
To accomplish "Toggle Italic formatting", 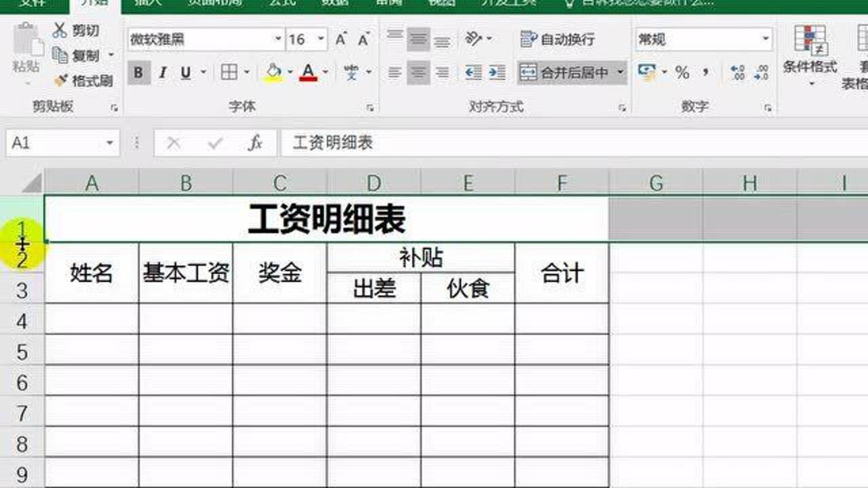I will coord(163,72).
